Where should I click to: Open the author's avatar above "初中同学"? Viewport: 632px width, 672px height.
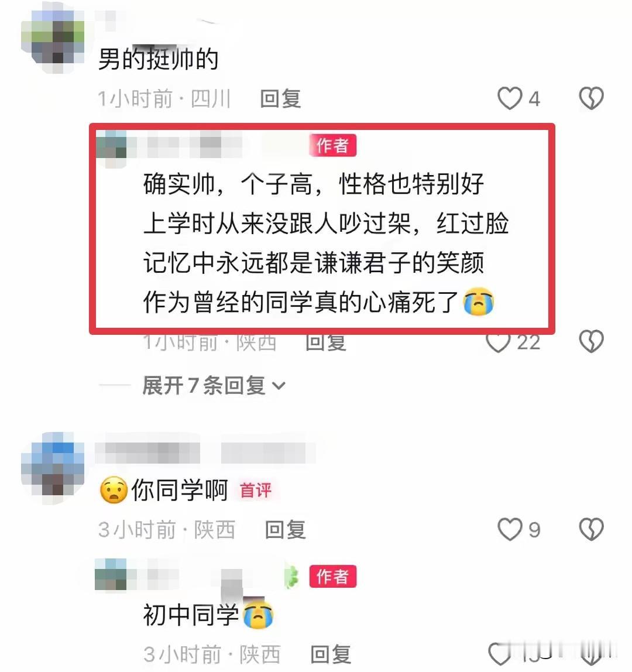pos(111,575)
